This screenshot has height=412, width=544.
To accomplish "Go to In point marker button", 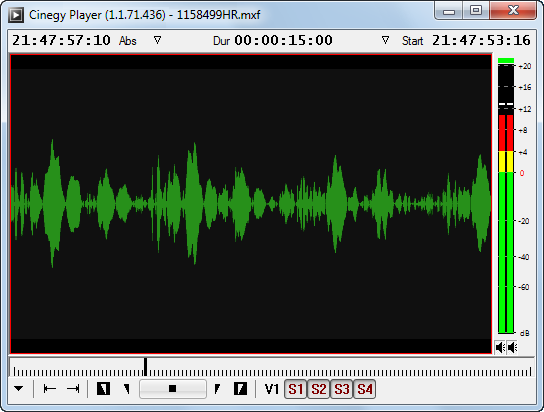I will (x=127, y=389).
